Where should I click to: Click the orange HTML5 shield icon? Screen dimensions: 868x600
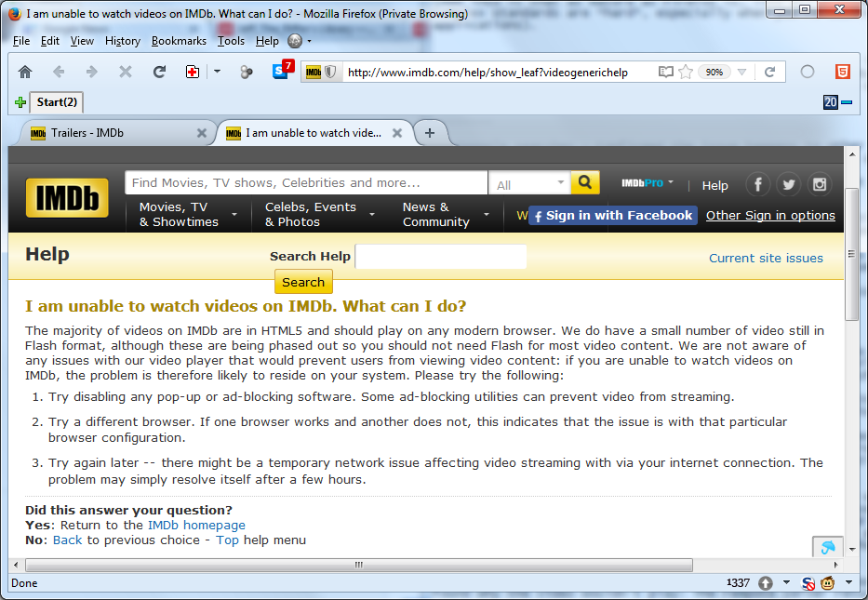point(843,72)
